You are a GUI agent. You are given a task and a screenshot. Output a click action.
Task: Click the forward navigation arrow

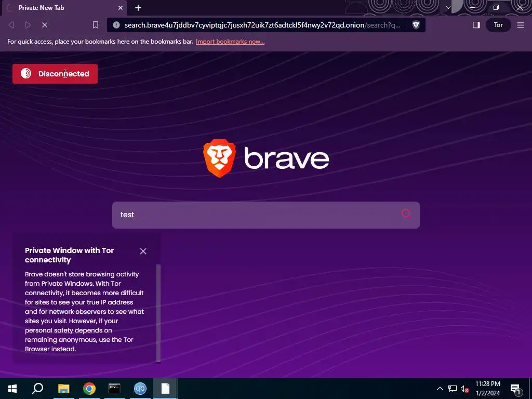point(28,25)
